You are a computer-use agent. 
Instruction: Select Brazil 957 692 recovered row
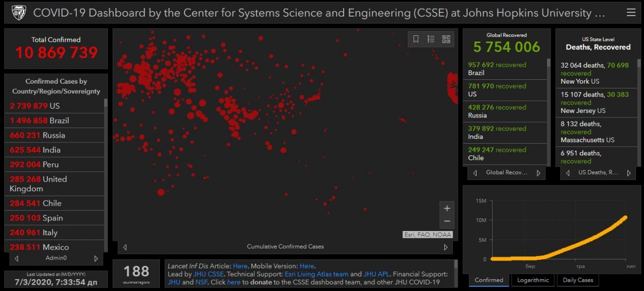[504, 69]
